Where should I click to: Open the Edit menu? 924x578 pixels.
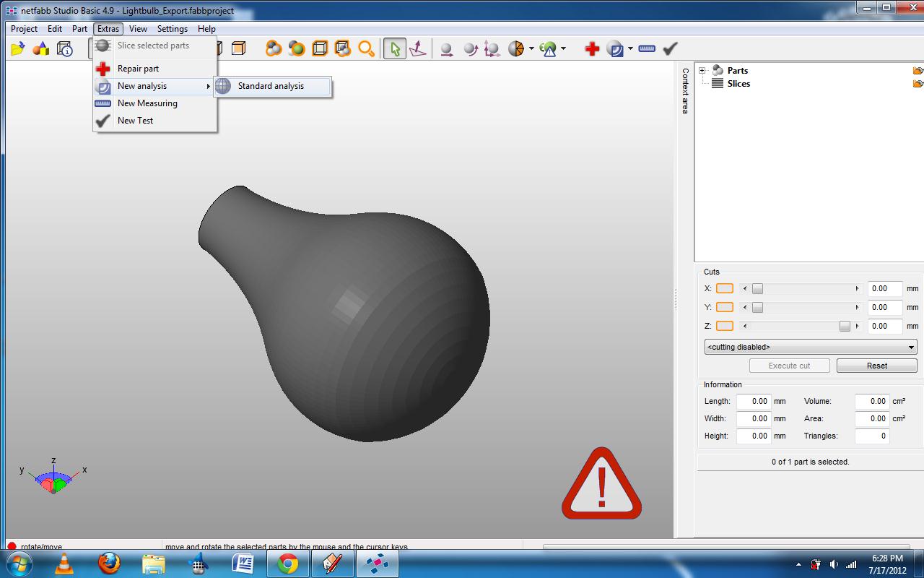(x=55, y=29)
